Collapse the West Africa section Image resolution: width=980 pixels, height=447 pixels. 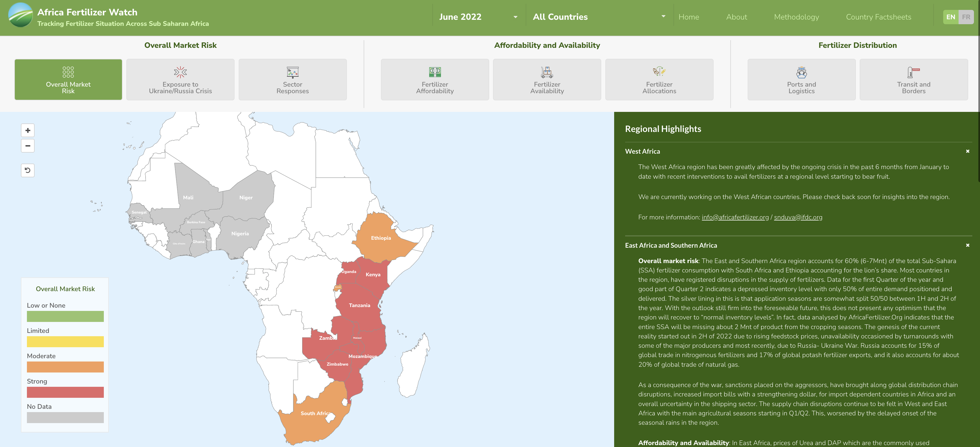coord(967,151)
